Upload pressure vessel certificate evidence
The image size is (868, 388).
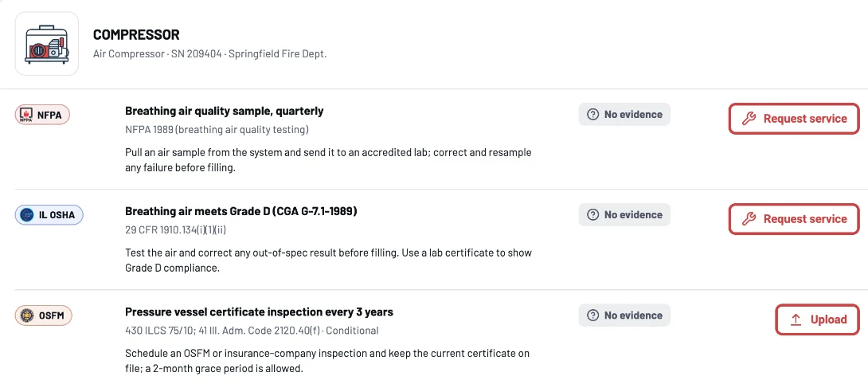tap(817, 319)
